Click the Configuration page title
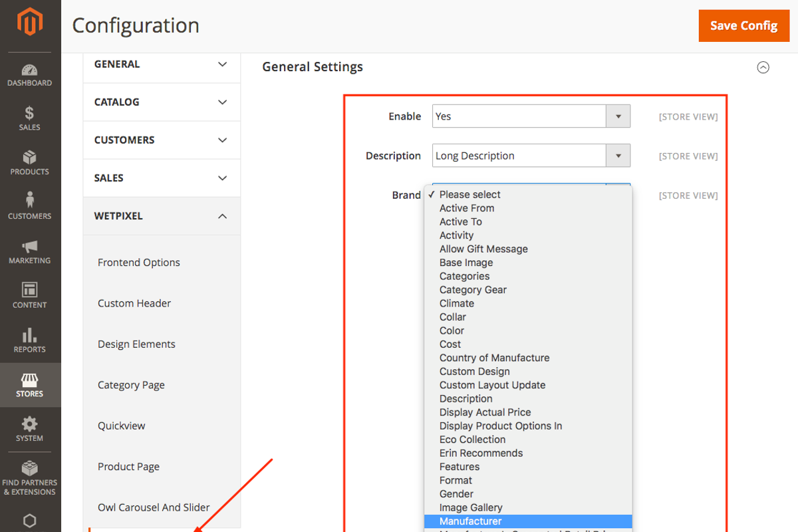Screen dimensions: 798x532 click(136, 26)
